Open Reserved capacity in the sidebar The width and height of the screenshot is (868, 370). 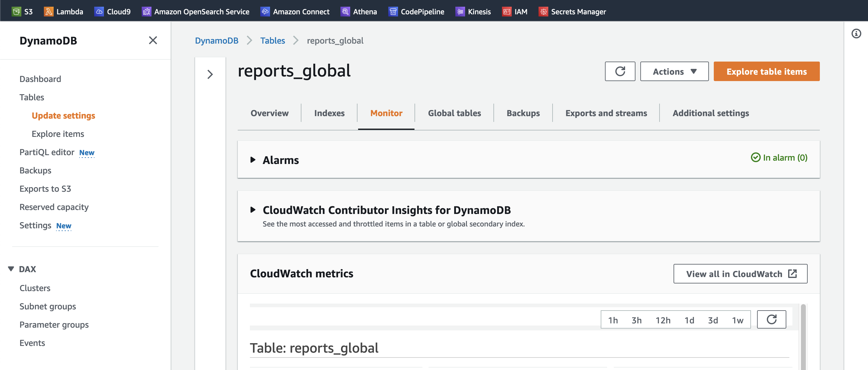54,207
